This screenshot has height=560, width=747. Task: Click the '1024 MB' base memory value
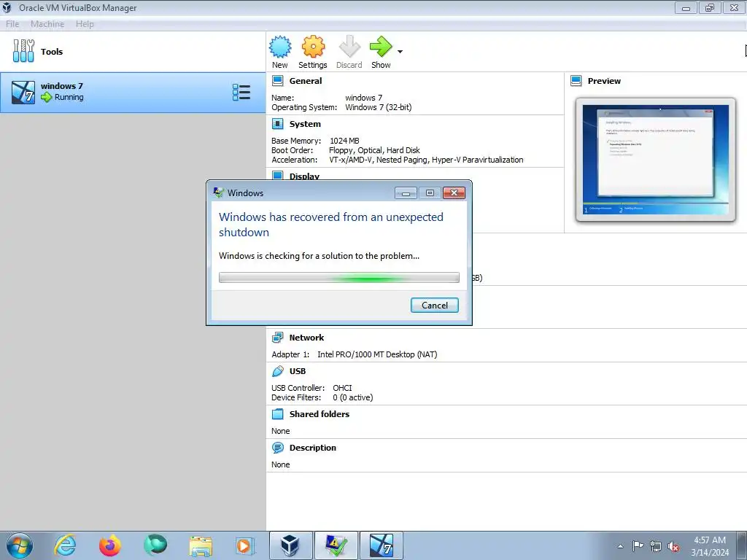(344, 141)
